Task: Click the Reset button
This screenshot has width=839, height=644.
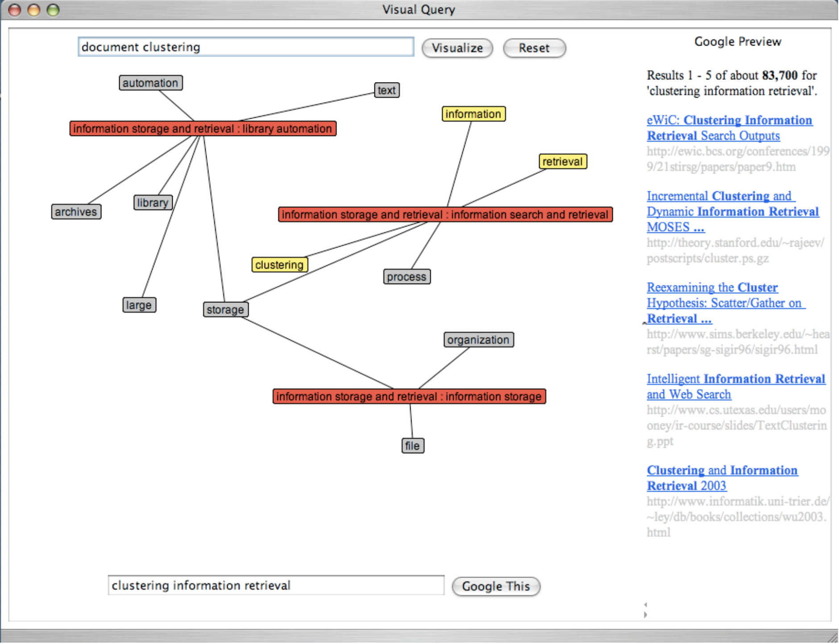Action: pos(534,48)
